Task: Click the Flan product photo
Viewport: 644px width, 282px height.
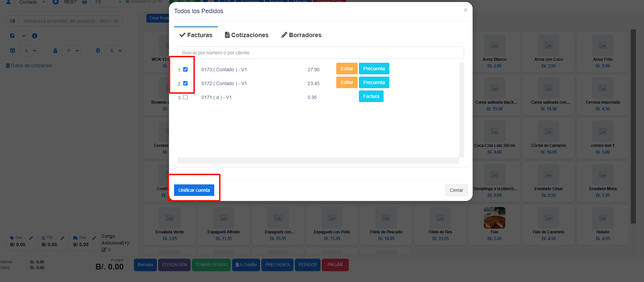Action: (494, 218)
